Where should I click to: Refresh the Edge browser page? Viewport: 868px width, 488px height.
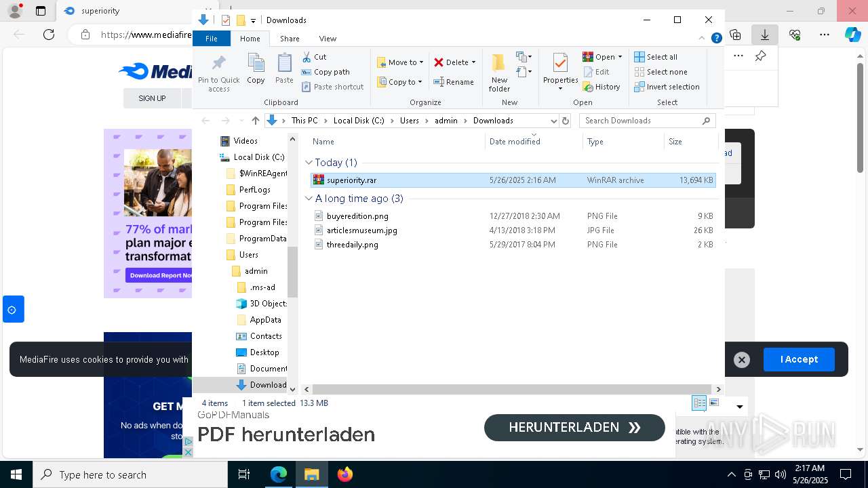pyautogui.click(x=49, y=35)
